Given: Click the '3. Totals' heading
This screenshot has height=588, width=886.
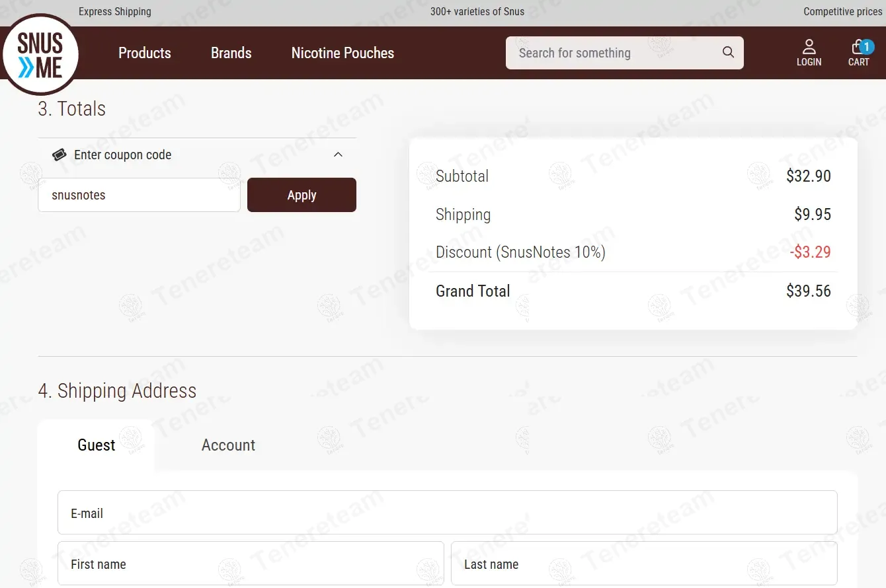Looking at the screenshot, I should coord(72,108).
